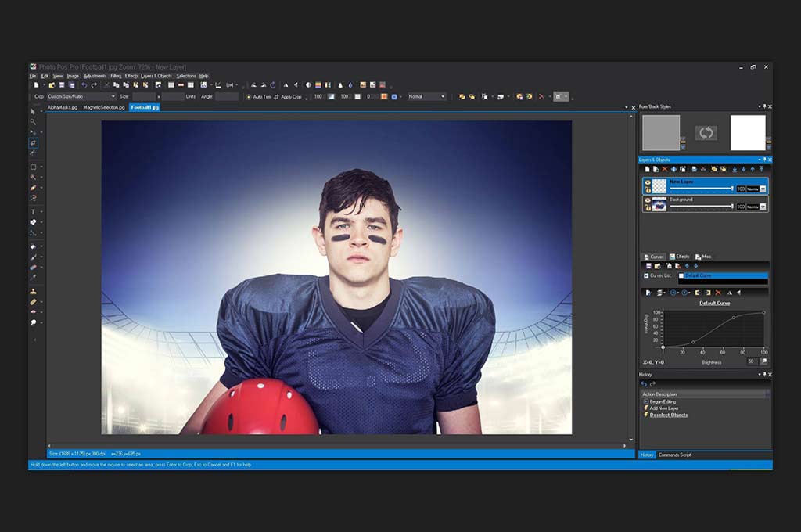Open the Adjustments menu
The image size is (801, 532).
pyautogui.click(x=95, y=76)
